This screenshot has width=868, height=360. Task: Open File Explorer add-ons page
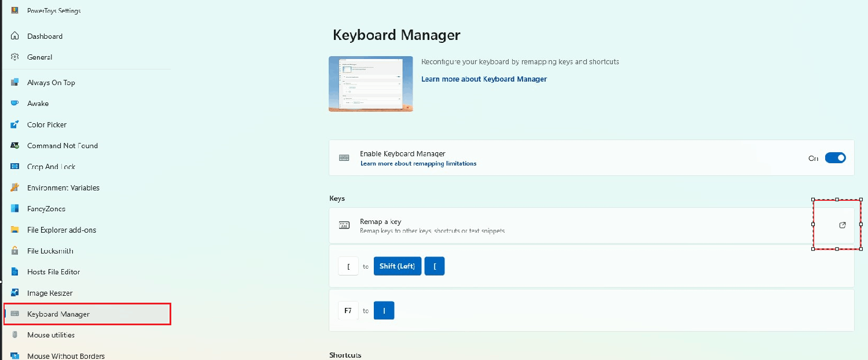click(x=61, y=230)
